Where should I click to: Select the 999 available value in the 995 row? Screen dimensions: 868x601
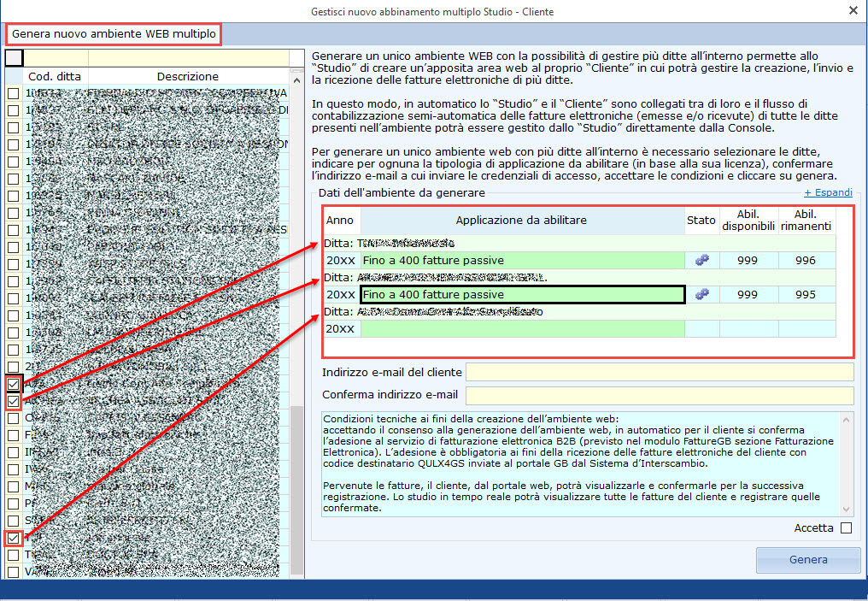pos(748,295)
